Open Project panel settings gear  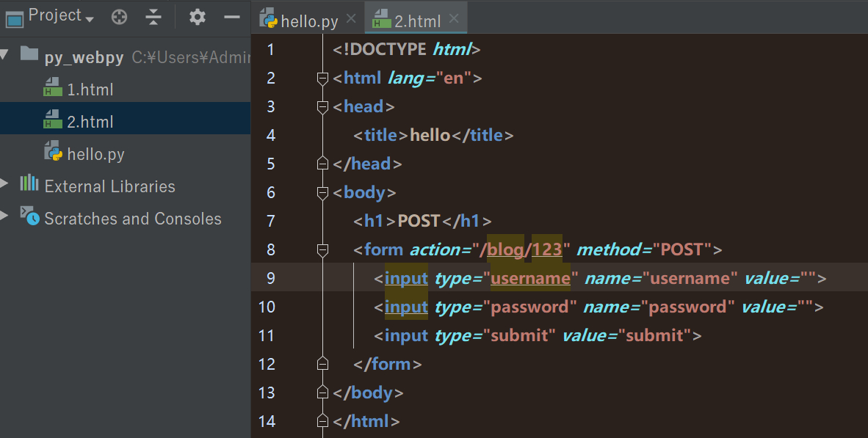197,16
